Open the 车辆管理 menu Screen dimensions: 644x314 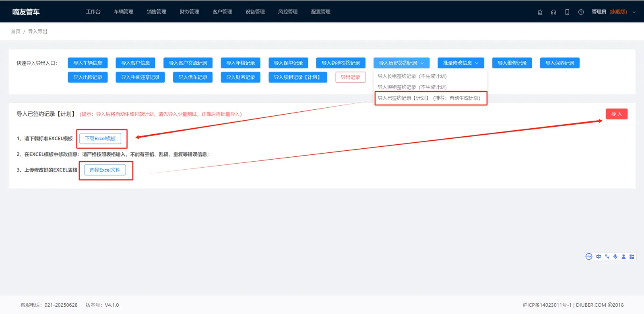124,12
